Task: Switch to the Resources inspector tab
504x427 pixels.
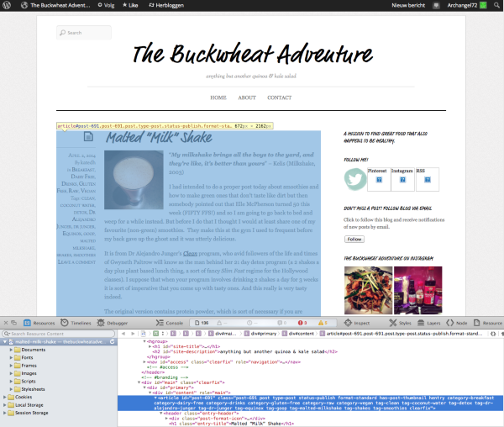Action: [39, 323]
